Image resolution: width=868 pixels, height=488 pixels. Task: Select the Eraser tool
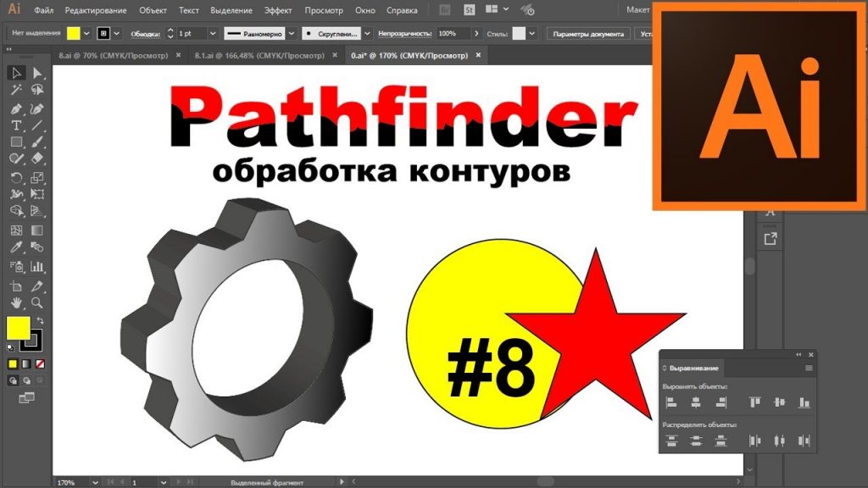(37, 158)
